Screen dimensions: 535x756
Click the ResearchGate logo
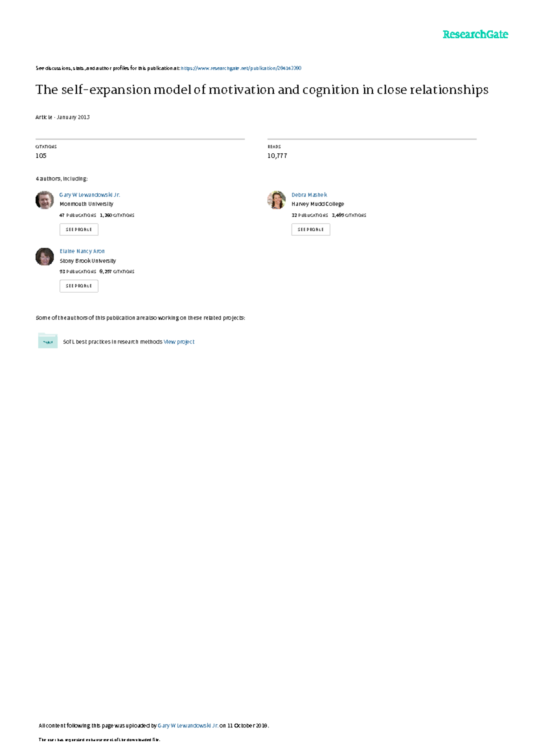tap(475, 34)
